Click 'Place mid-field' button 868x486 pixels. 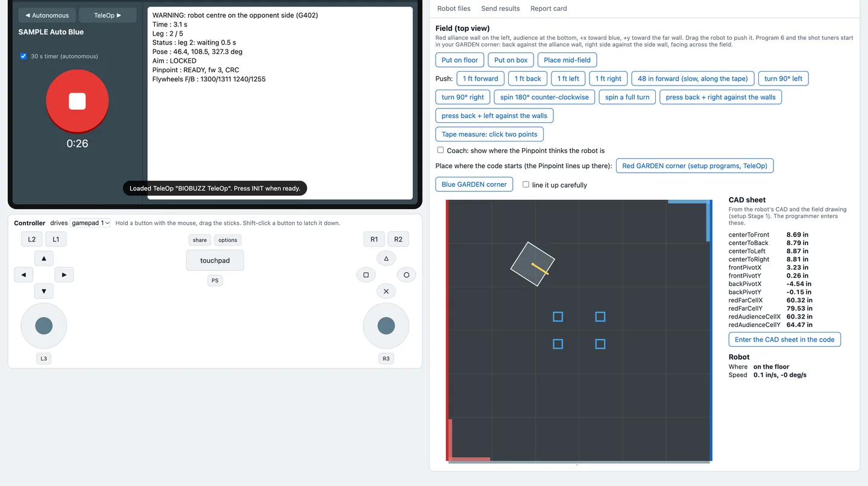[x=567, y=60]
